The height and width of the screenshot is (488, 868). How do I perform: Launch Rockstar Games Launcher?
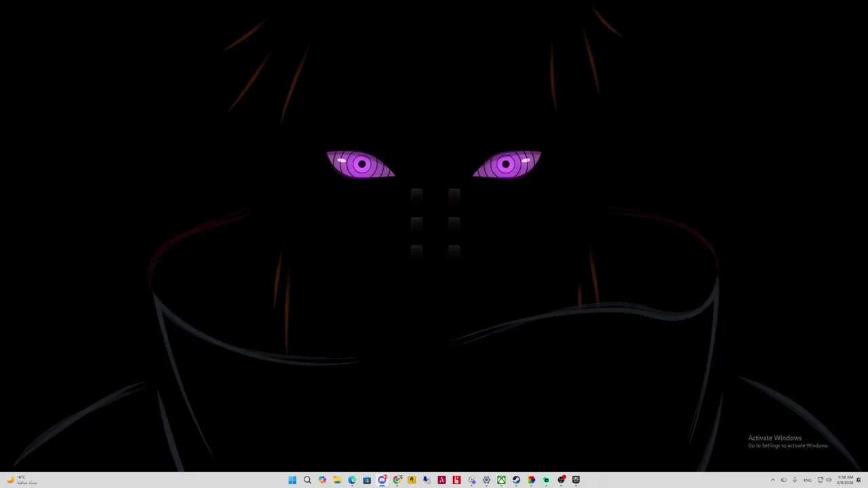(x=412, y=480)
